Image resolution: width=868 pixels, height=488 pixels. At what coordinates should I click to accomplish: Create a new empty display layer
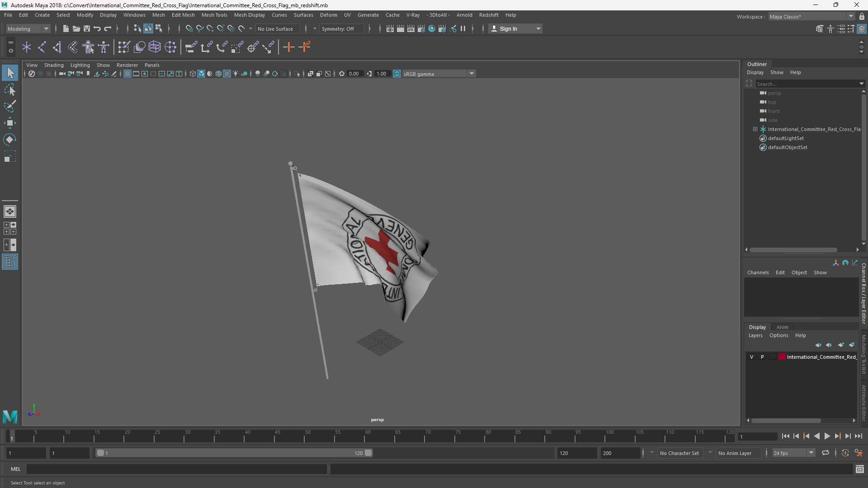tap(841, 345)
